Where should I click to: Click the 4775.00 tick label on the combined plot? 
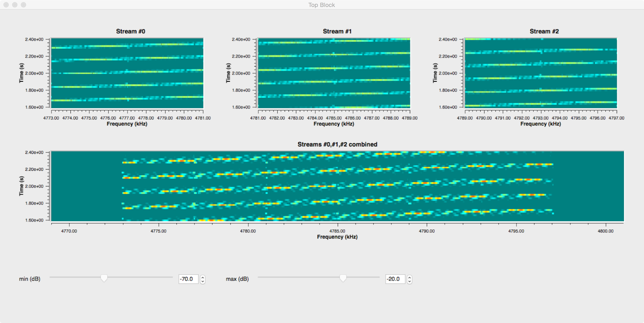[159, 231]
